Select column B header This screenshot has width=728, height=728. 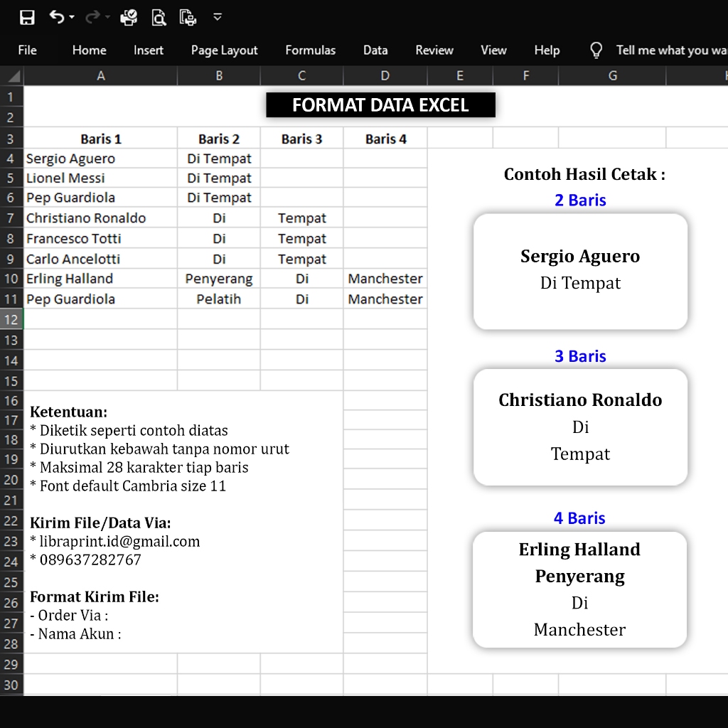click(x=219, y=75)
